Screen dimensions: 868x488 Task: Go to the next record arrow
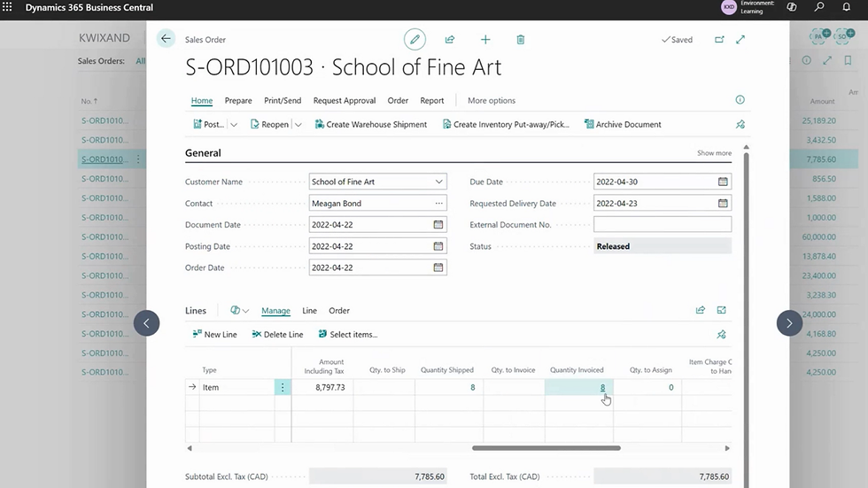click(x=789, y=323)
